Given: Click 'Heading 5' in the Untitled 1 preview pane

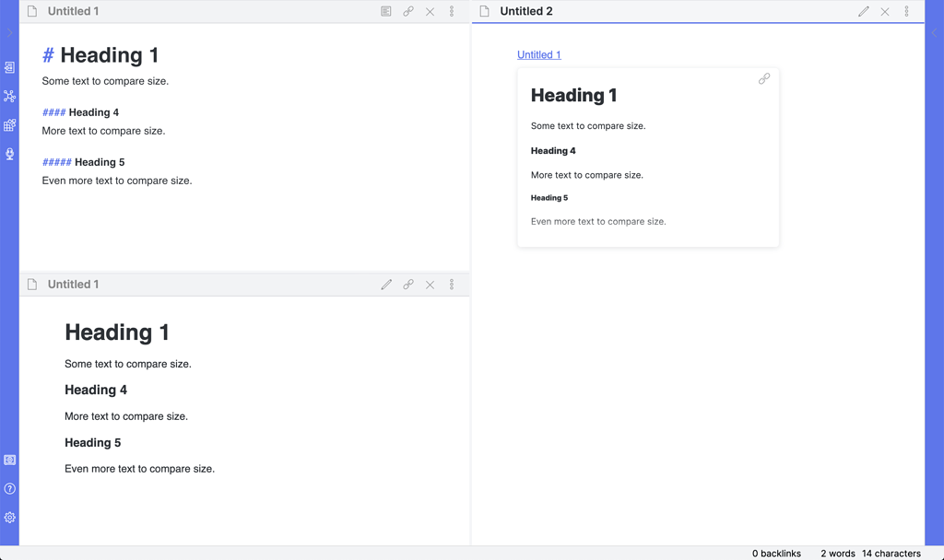Looking at the screenshot, I should coord(93,443).
